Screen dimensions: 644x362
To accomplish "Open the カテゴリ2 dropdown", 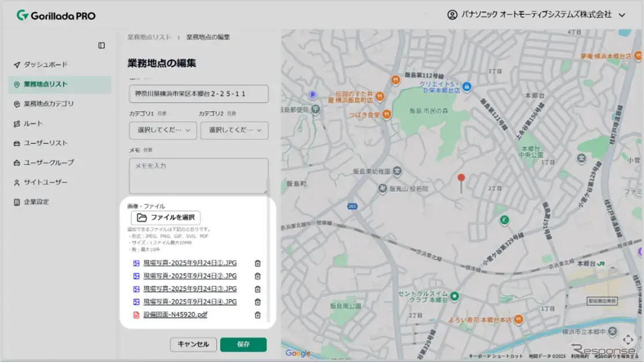I will 234,131.
